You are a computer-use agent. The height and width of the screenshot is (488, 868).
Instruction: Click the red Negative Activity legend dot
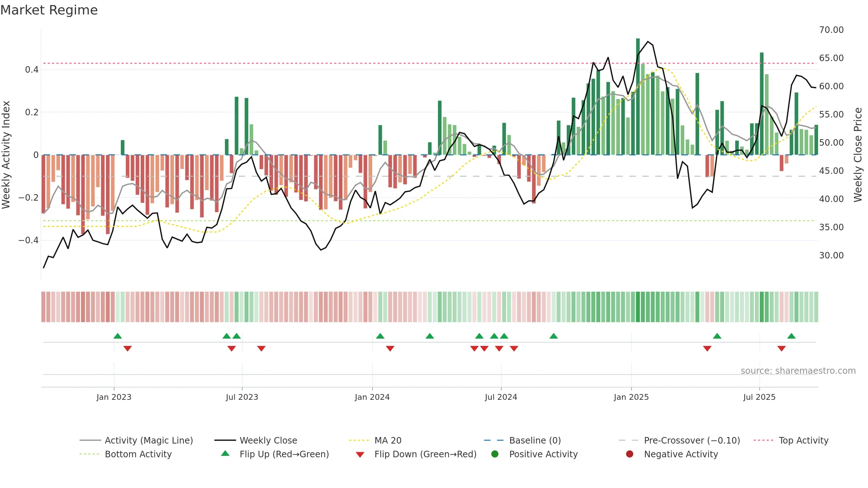click(x=630, y=454)
